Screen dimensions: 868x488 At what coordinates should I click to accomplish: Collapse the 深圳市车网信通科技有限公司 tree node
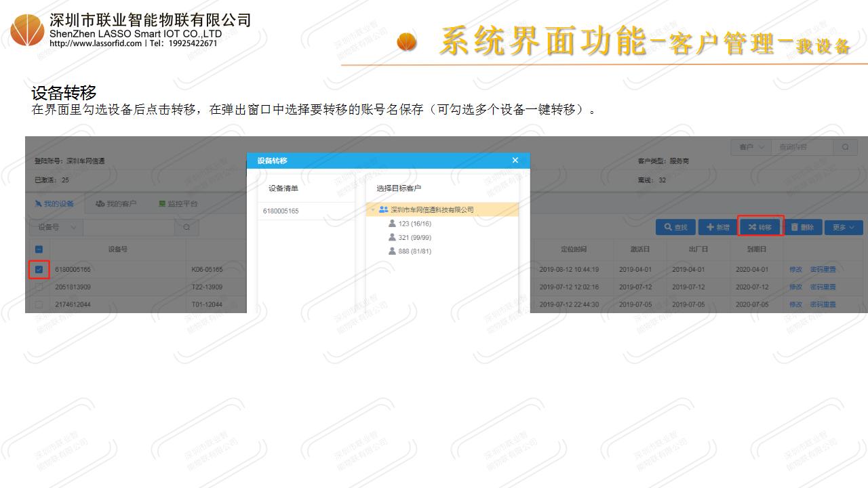click(x=373, y=210)
